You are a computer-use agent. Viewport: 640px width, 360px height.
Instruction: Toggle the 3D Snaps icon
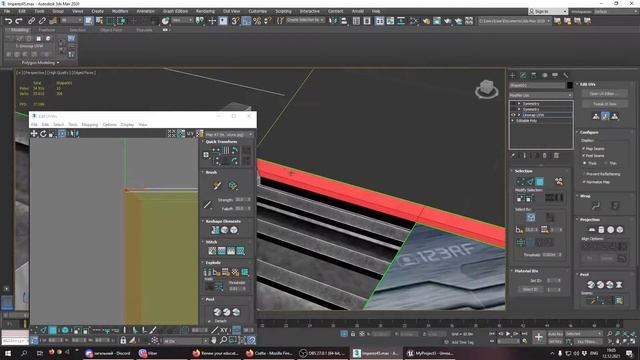[235, 21]
